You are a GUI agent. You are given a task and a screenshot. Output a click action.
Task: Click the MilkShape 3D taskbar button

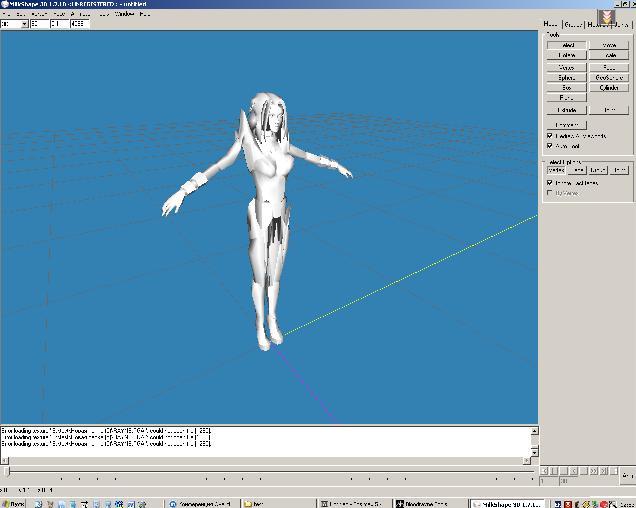coord(504,503)
